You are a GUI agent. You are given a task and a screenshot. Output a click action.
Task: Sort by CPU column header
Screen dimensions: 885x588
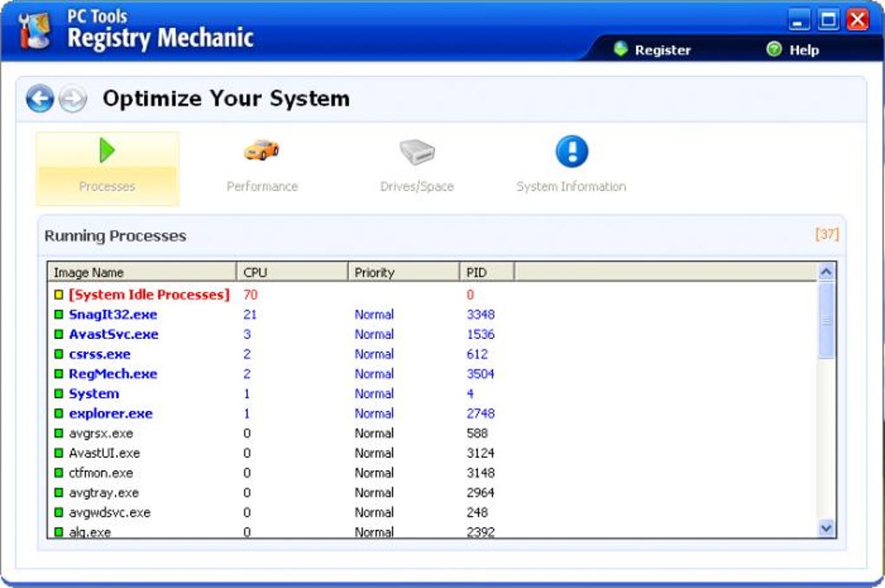click(x=292, y=272)
